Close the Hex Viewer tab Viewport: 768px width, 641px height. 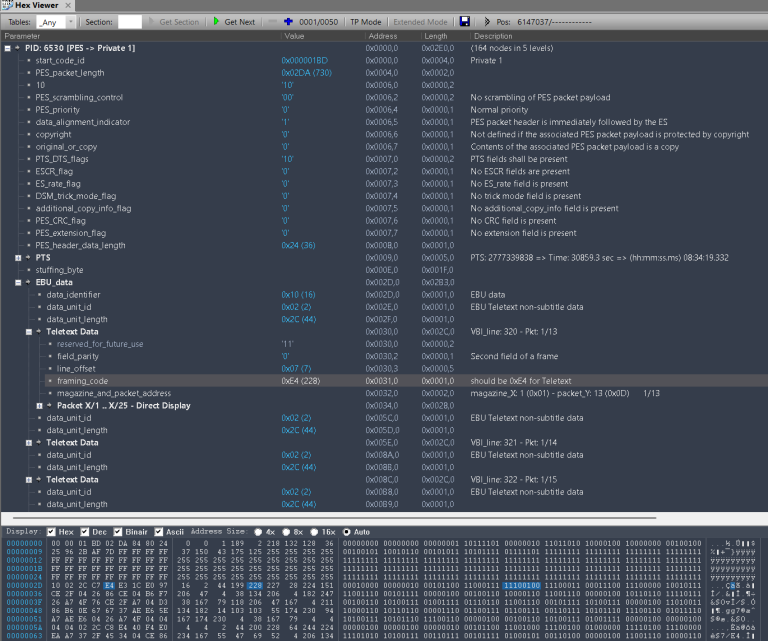point(68,5)
